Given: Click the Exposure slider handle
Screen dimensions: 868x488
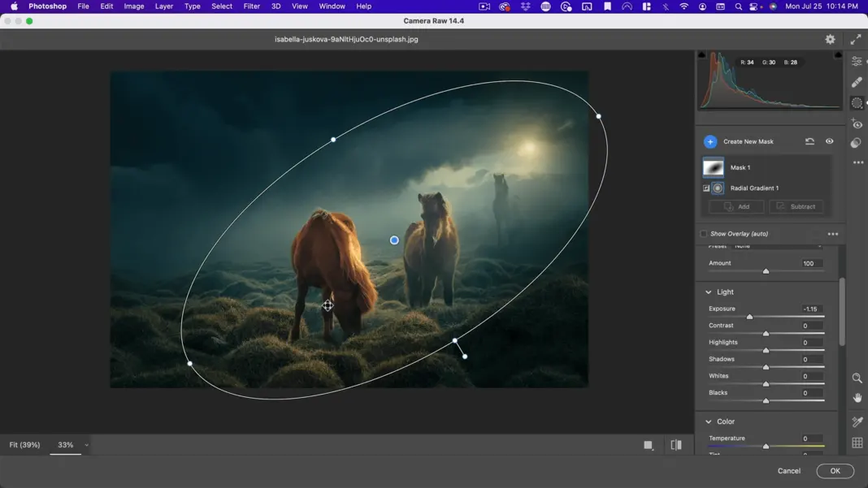Looking at the screenshot, I should (749, 317).
